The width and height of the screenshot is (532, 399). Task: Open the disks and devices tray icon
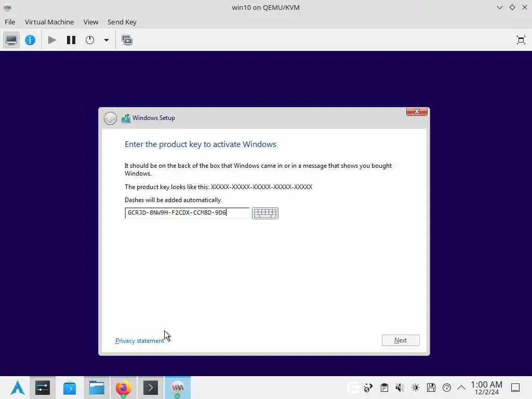(x=431, y=388)
